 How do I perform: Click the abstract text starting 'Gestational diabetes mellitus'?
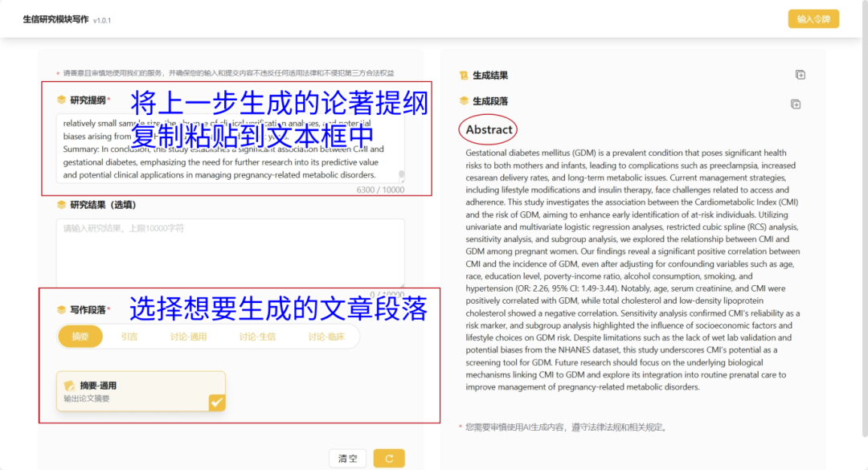click(633, 270)
